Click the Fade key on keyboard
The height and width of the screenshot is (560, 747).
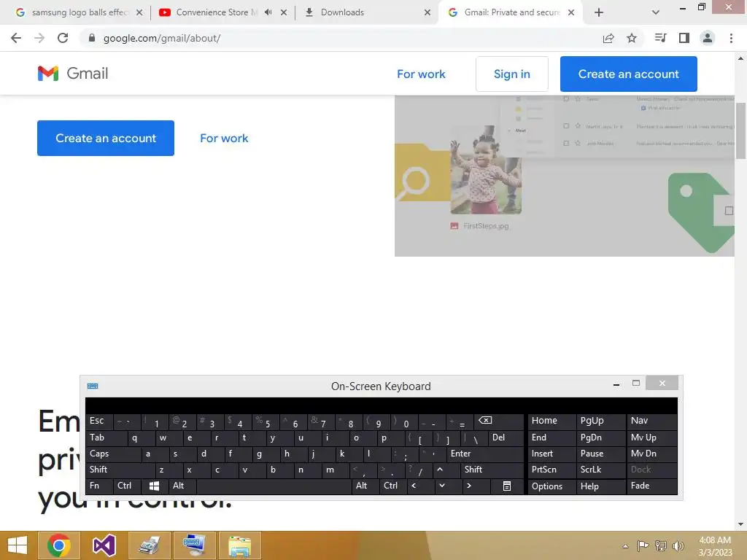651,486
